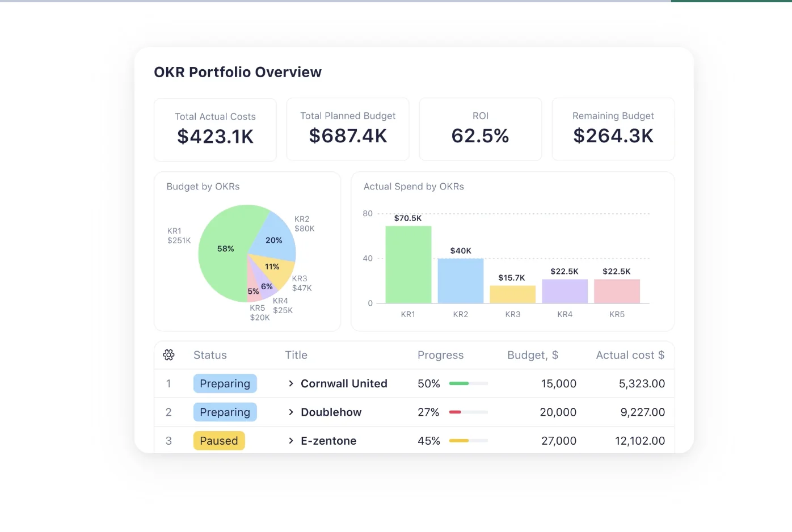Click the Doublehow title text

(x=331, y=412)
